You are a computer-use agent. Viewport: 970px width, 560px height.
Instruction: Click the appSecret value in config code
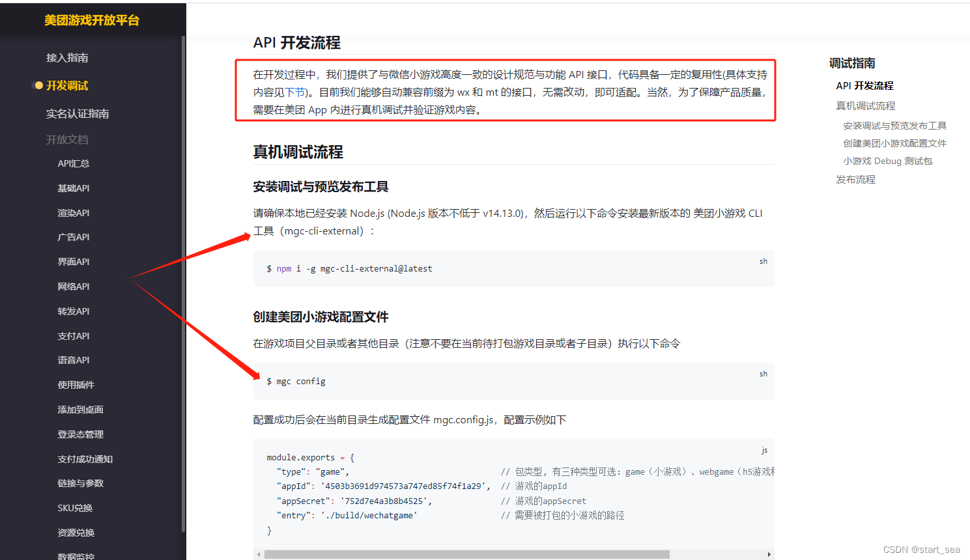click(384, 501)
